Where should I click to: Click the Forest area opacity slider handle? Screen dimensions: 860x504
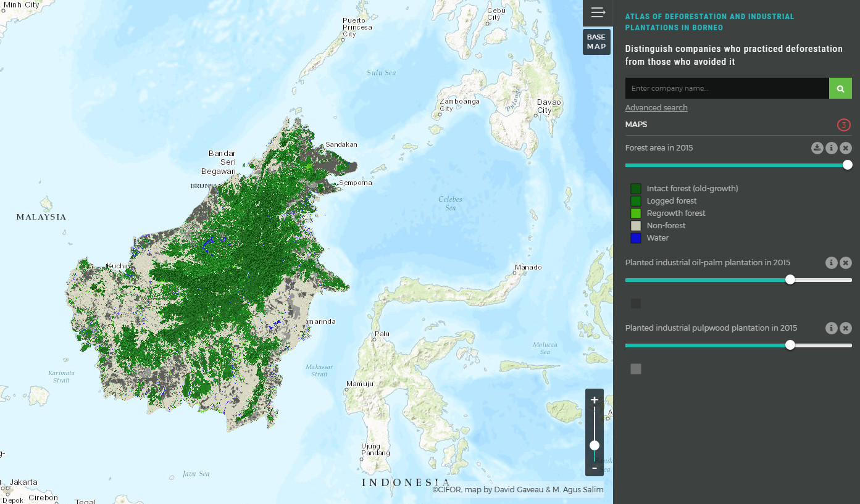coord(847,165)
